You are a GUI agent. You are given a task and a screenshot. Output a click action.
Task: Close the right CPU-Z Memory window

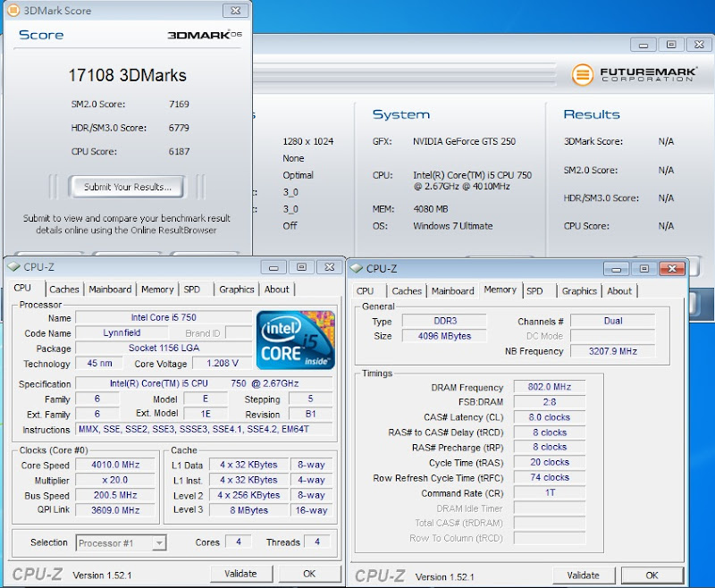point(672,269)
